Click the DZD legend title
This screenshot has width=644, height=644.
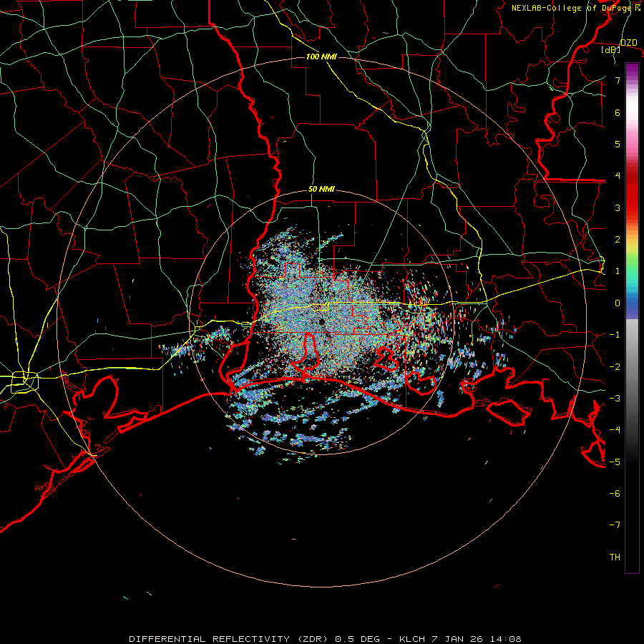coord(628,43)
